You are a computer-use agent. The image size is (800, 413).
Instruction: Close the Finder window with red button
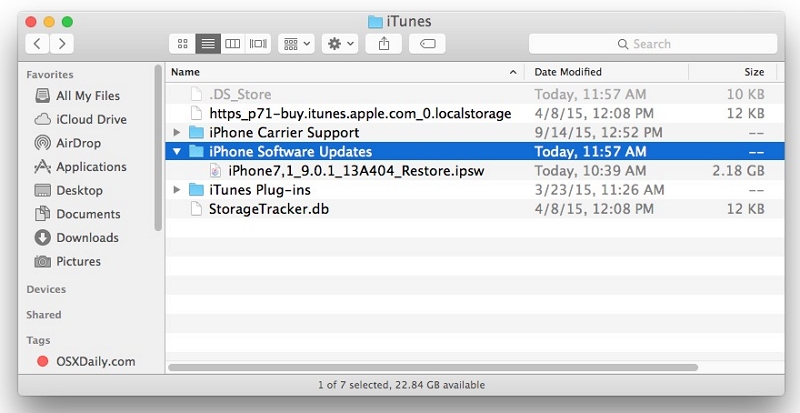(31, 21)
